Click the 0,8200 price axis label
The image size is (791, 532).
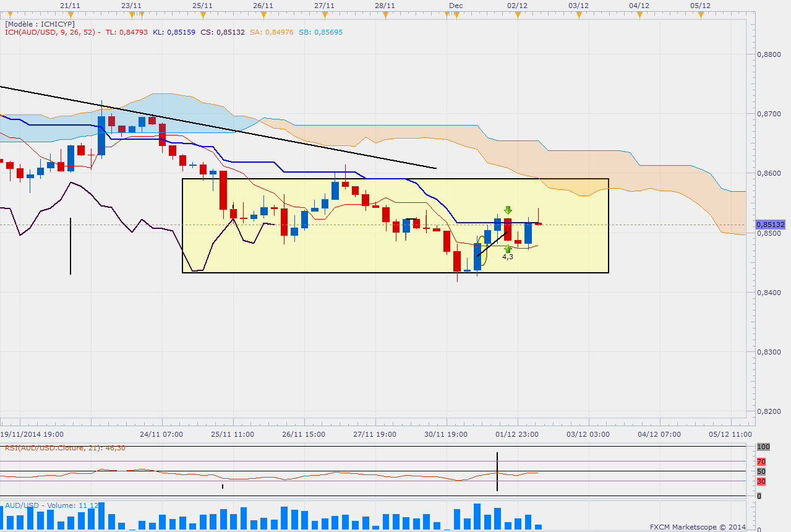tap(769, 411)
